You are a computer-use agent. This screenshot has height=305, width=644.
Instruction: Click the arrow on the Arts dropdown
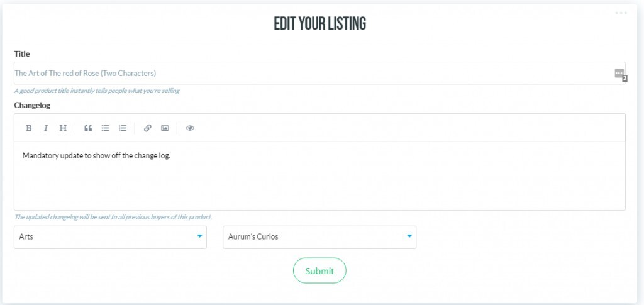coord(200,236)
